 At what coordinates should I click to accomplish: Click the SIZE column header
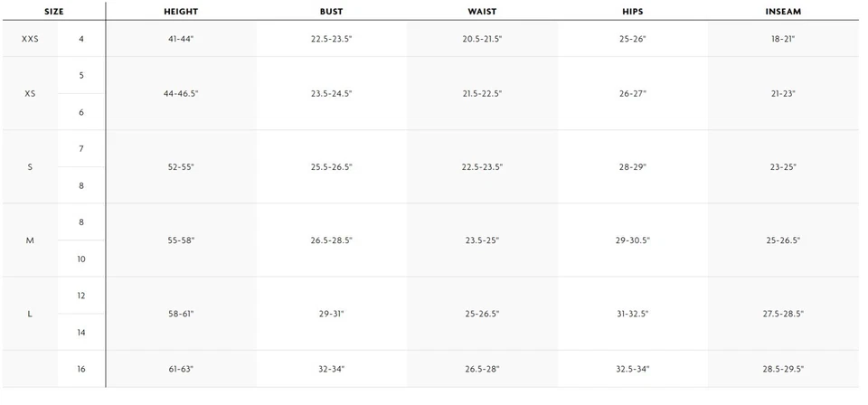click(x=52, y=12)
